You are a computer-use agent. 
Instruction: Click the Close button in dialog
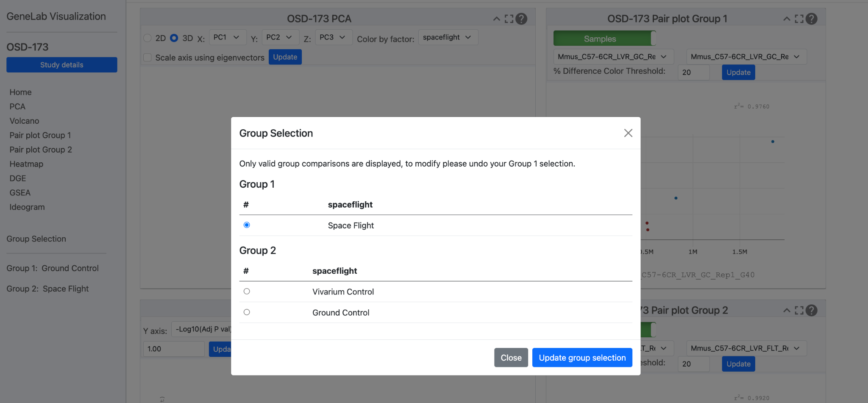tap(511, 358)
